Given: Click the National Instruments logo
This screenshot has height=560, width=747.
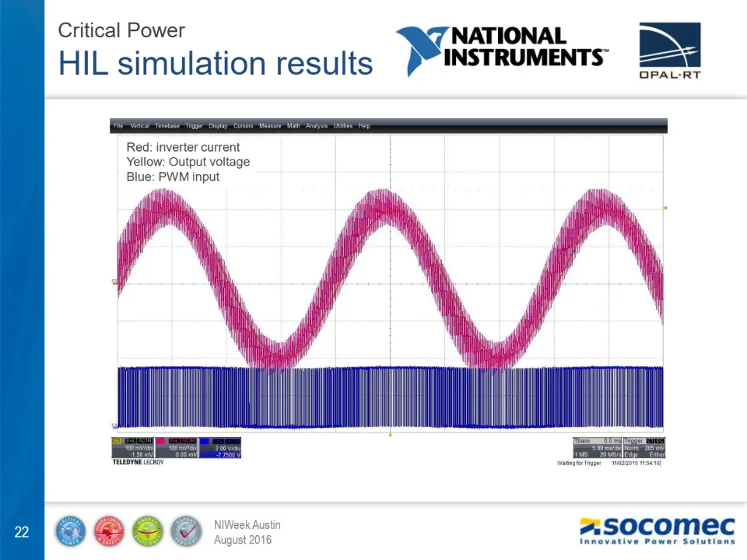Looking at the screenshot, I should (502, 51).
